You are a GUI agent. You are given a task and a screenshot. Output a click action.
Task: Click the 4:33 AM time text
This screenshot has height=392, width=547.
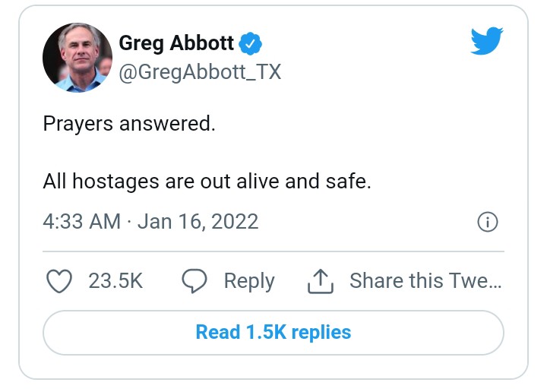click(x=81, y=222)
